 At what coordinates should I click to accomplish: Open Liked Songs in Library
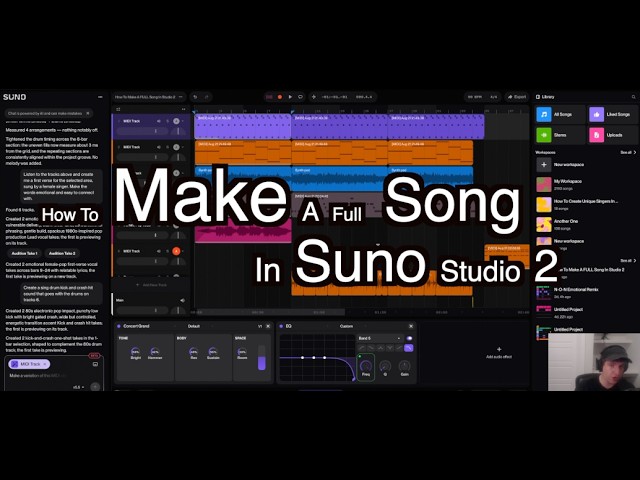(x=613, y=115)
